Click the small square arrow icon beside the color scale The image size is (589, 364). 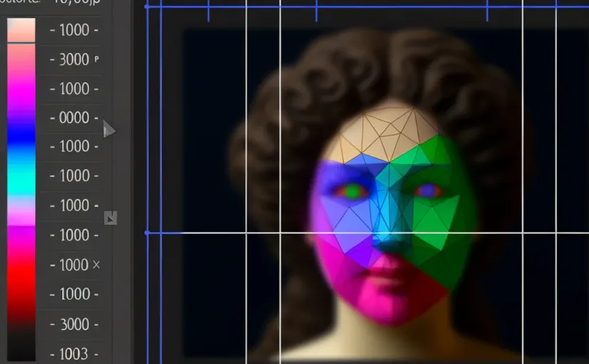pos(111,218)
